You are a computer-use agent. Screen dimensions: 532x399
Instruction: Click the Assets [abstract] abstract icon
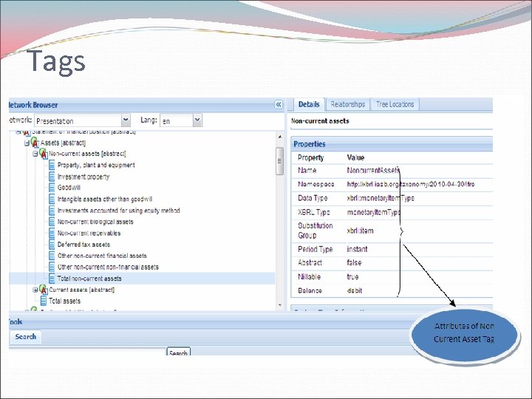[x=35, y=143]
